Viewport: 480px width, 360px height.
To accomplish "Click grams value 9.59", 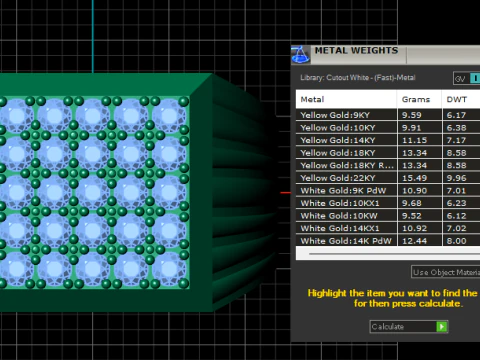I will (412, 115).
